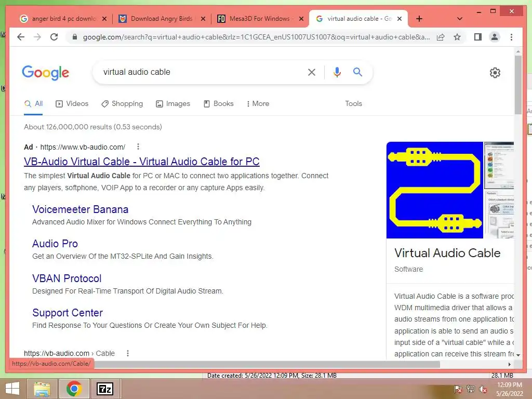
Task: Click the Chrome taskbar icon
Action: (74, 389)
